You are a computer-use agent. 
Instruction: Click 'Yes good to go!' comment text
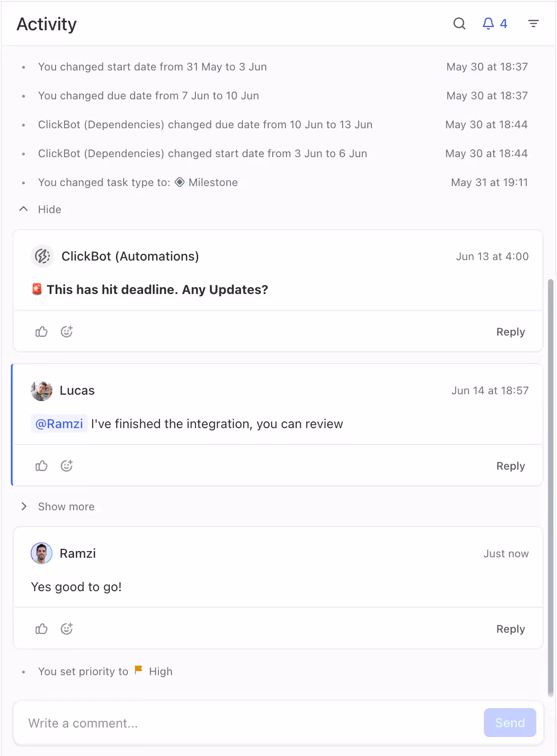pos(76,587)
